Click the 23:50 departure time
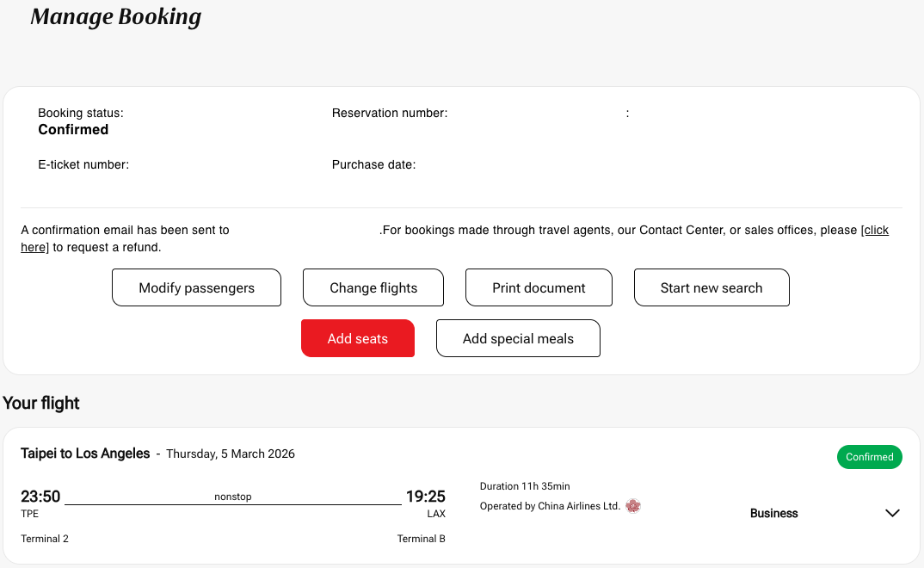This screenshot has height=568, width=924. pyautogui.click(x=40, y=497)
